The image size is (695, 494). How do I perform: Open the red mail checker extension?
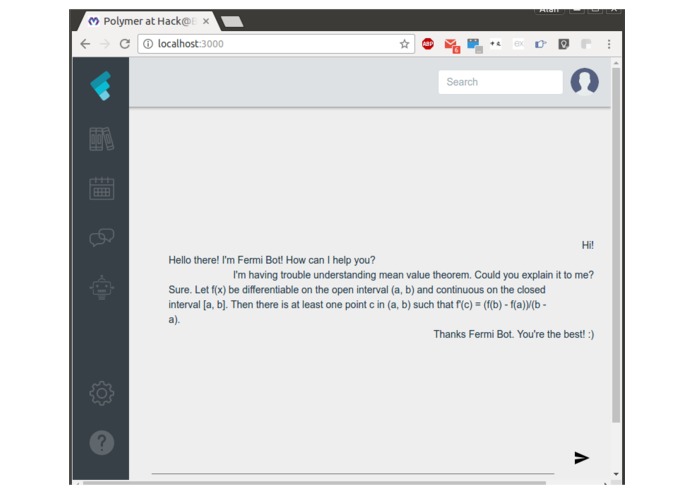point(452,45)
